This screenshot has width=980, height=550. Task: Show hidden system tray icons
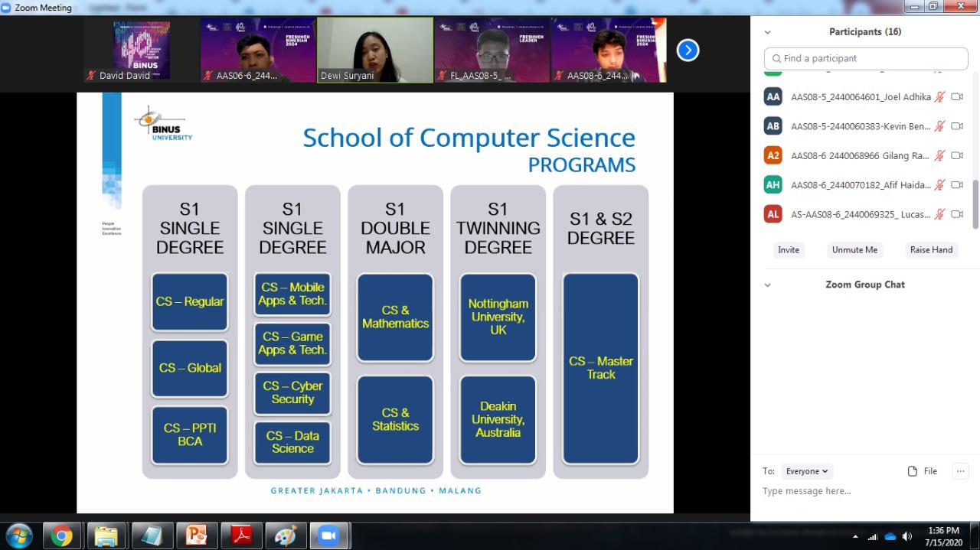coord(856,536)
